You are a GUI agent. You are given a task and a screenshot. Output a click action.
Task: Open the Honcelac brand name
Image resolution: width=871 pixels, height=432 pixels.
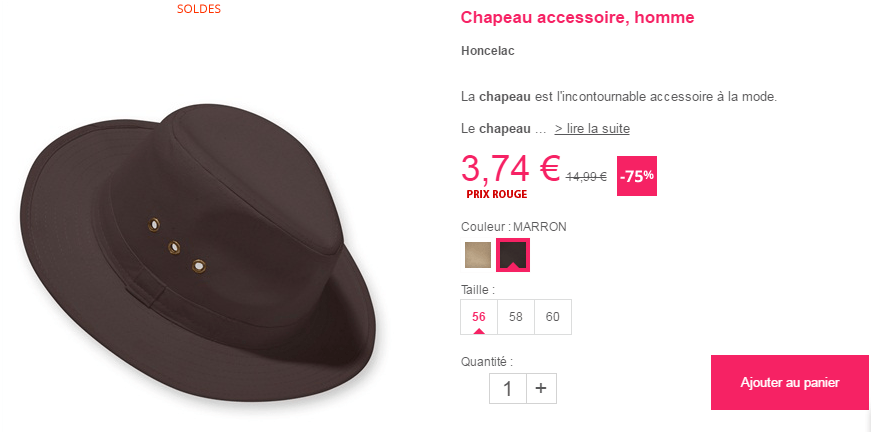pyautogui.click(x=488, y=51)
